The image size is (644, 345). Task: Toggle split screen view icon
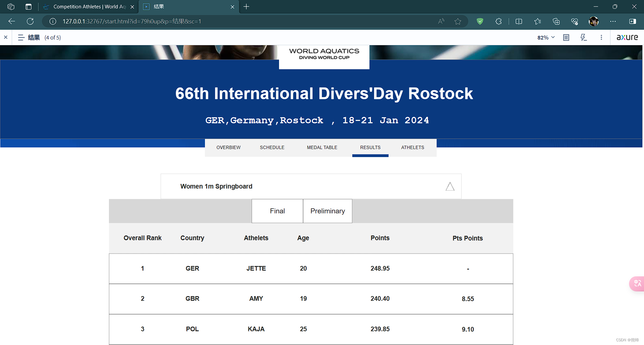(x=519, y=21)
